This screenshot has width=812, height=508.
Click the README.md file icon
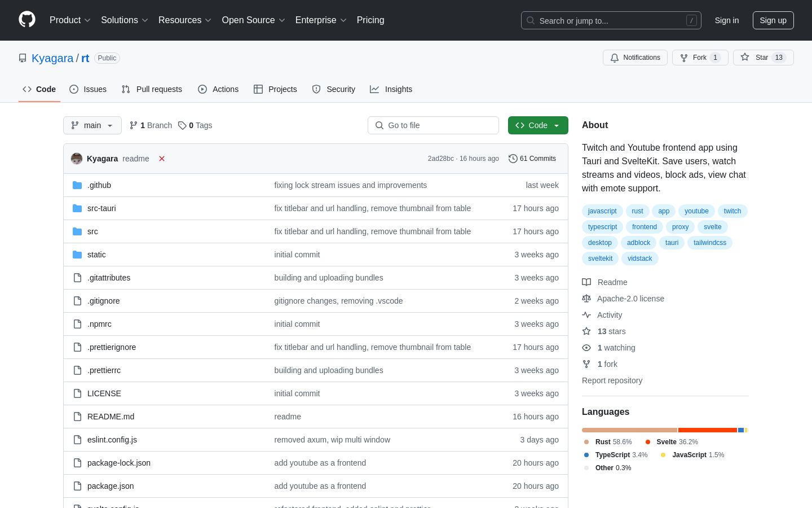pyautogui.click(x=77, y=417)
